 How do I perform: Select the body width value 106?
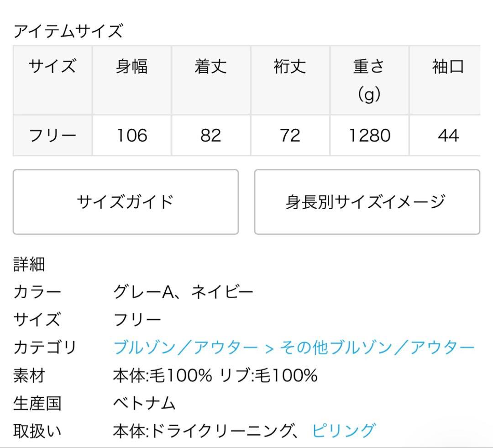(x=131, y=135)
